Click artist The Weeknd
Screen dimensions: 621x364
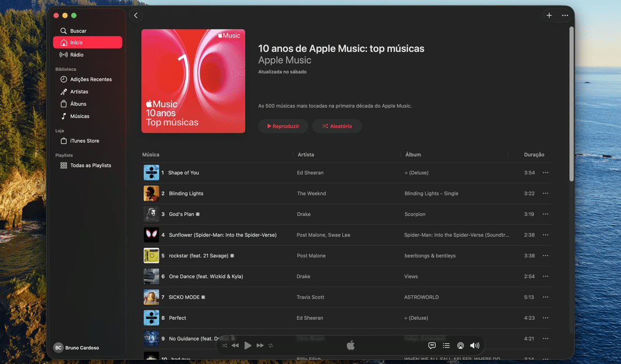point(311,193)
